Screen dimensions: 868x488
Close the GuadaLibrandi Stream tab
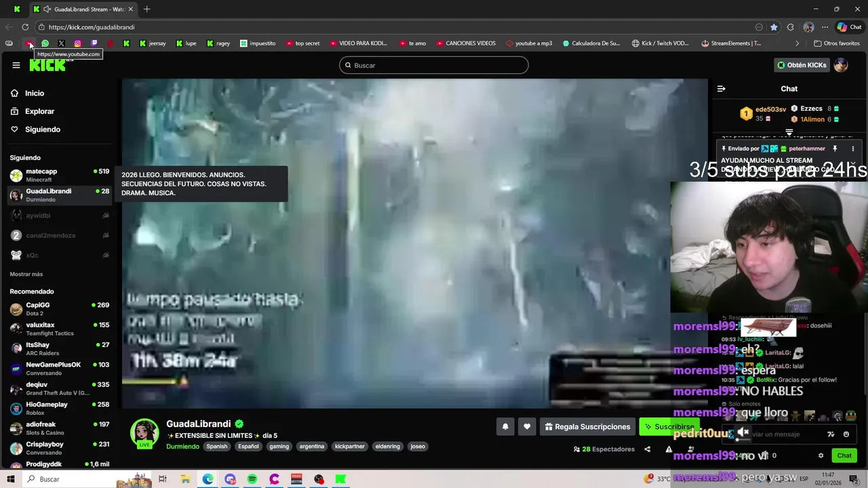(130, 9)
